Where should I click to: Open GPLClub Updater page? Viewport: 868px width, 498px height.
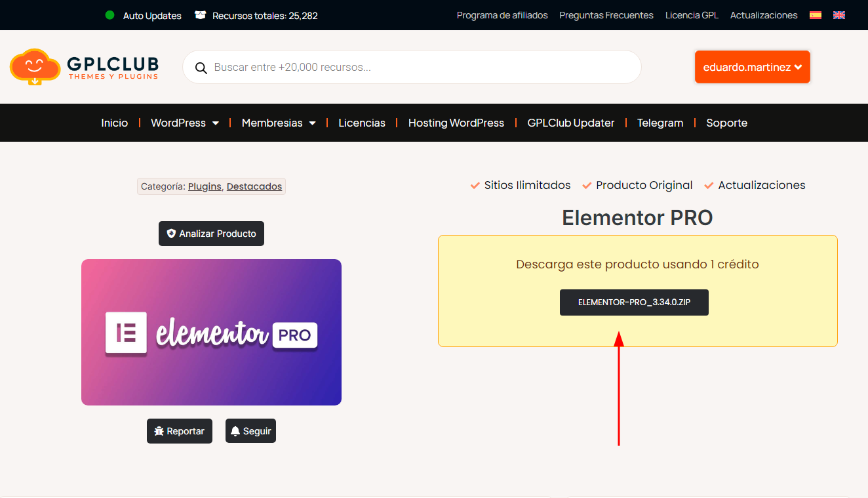[x=571, y=123]
